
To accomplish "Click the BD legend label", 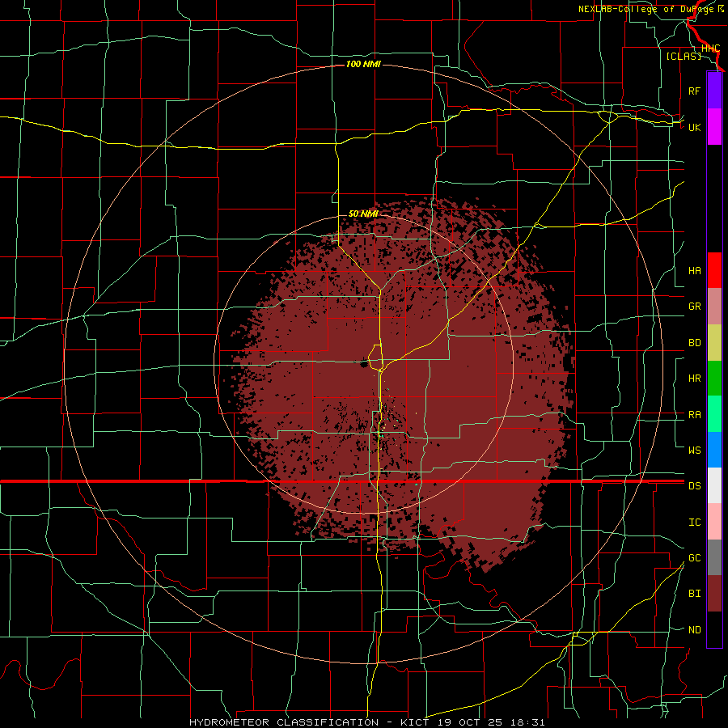I will pos(694,343).
